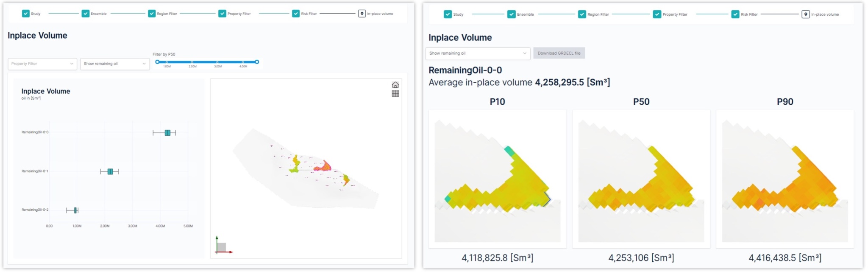Click the RemainingOil-0-2 box plot marker
Screen dimensions: 868x272
pyautogui.click(x=75, y=210)
